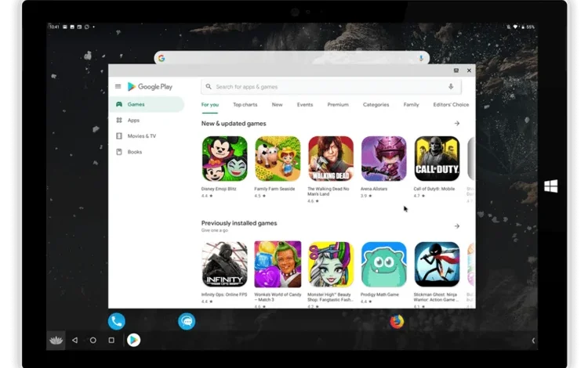Launch the Messages app on desktop
The image size is (588, 368).
187,321
